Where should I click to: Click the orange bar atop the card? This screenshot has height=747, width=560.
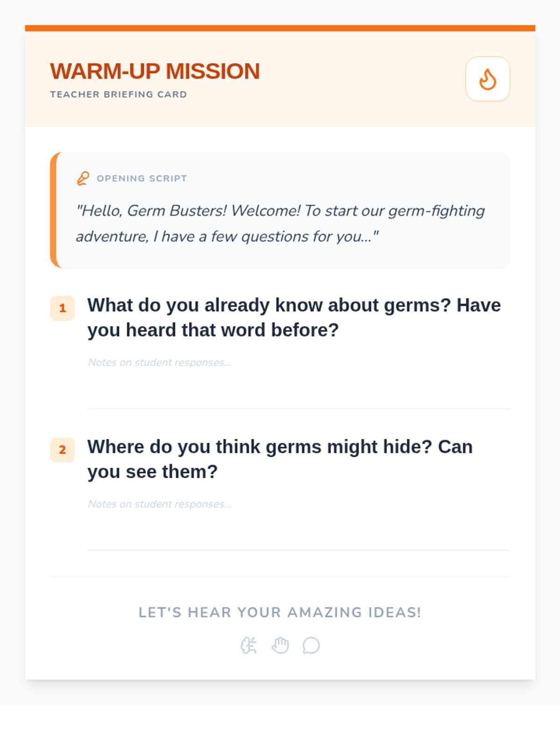click(x=280, y=28)
